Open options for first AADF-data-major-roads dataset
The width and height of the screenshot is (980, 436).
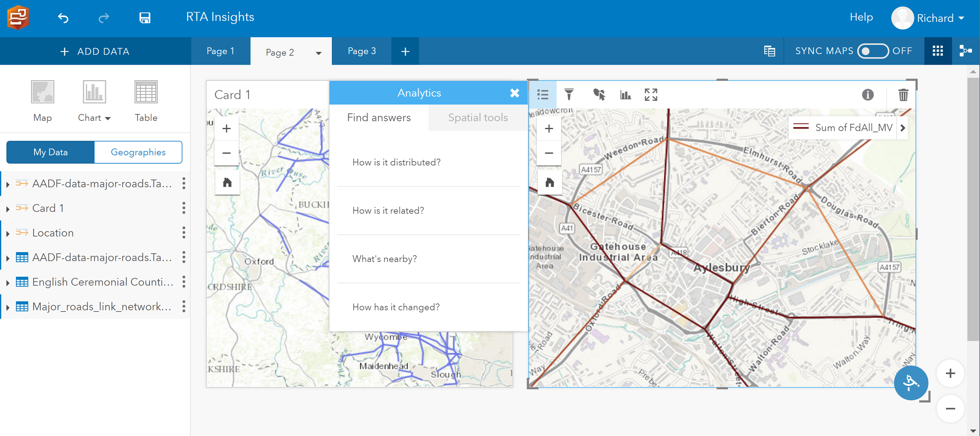[x=183, y=183]
